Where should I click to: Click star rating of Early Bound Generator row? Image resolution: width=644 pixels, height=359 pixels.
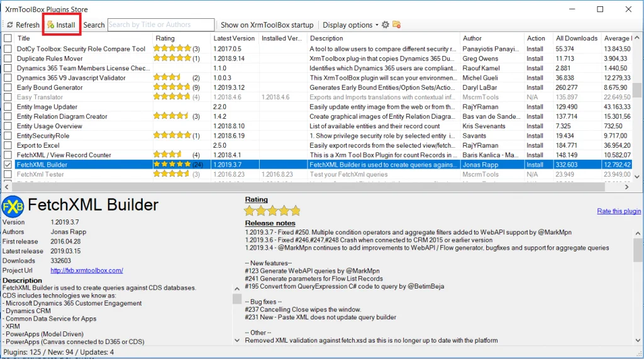172,87
